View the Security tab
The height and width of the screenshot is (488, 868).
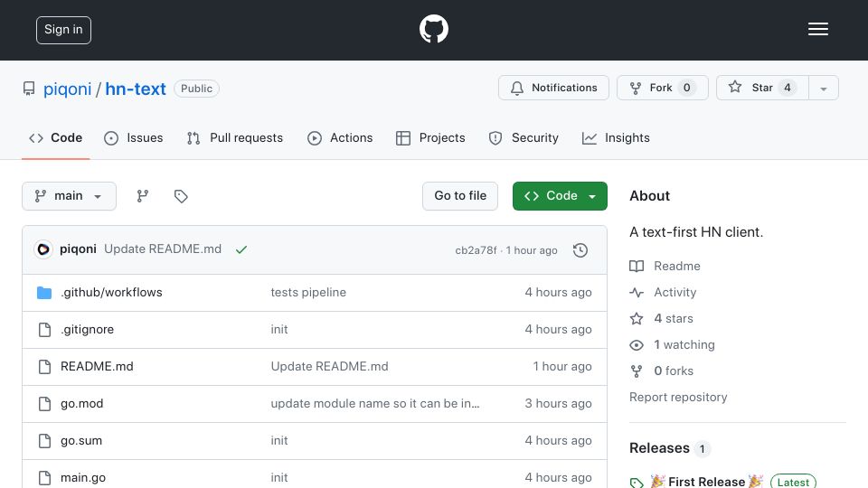coord(524,137)
